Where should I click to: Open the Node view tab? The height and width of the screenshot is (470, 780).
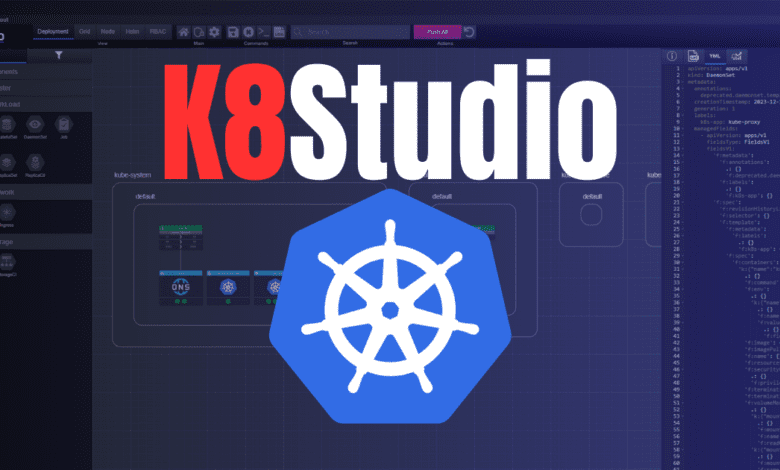pos(107,31)
